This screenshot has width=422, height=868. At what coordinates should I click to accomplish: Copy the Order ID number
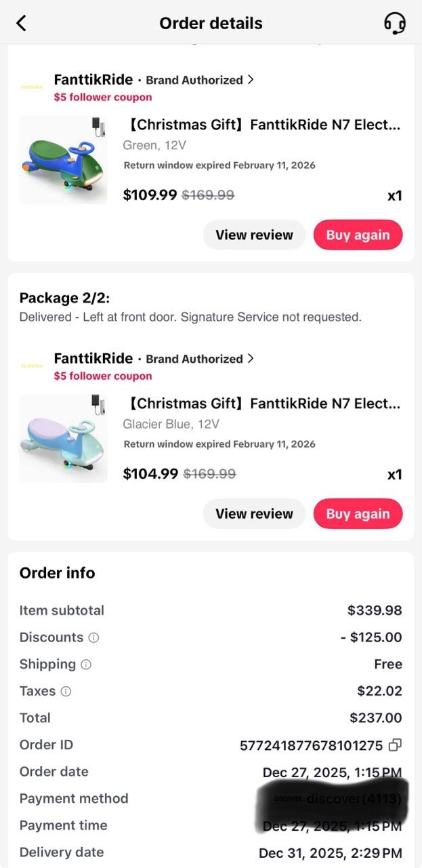point(395,745)
